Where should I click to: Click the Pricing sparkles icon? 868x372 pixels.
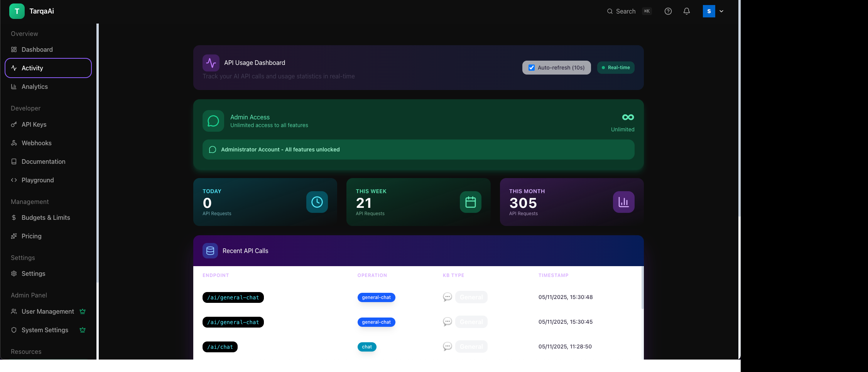(14, 236)
